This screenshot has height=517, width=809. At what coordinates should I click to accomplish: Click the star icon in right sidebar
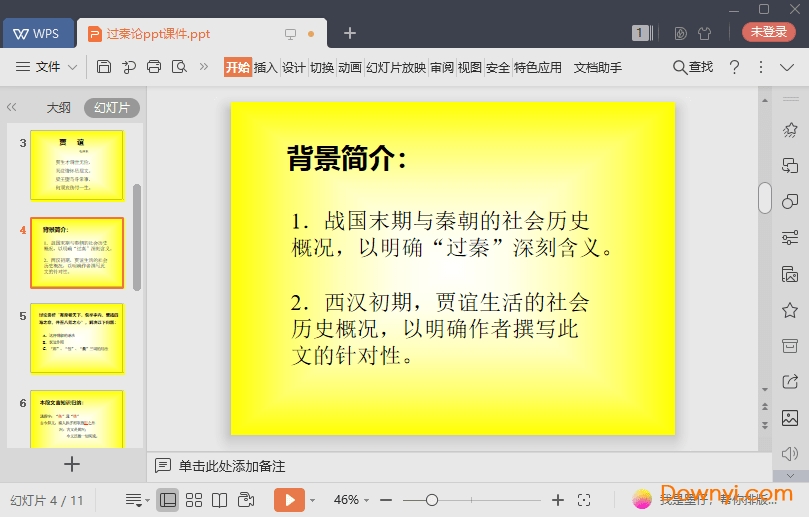(790, 310)
